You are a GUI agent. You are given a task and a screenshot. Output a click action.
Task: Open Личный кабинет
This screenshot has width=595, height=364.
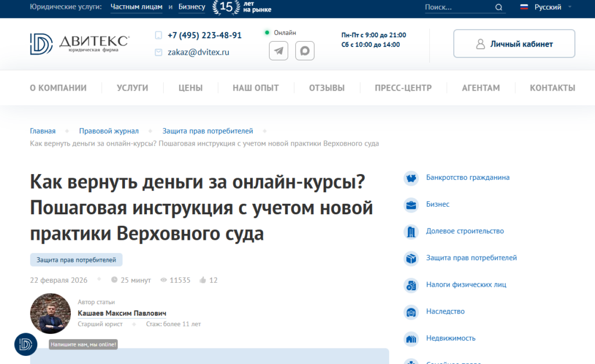coord(514,44)
